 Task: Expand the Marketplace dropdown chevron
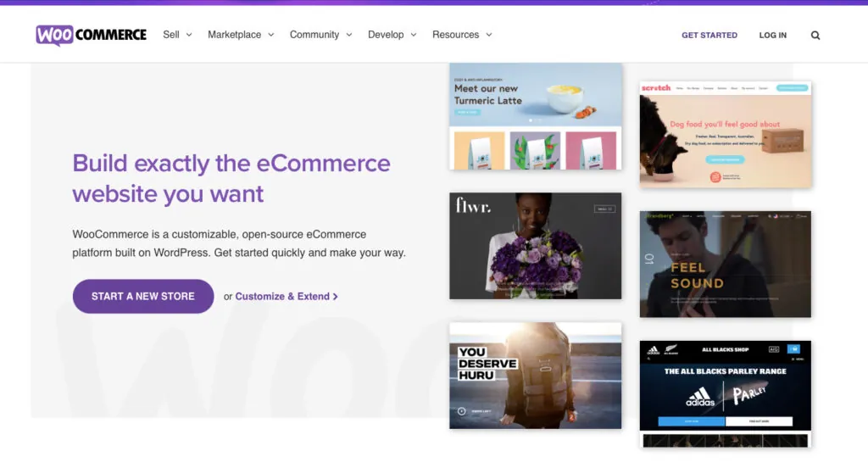(270, 35)
